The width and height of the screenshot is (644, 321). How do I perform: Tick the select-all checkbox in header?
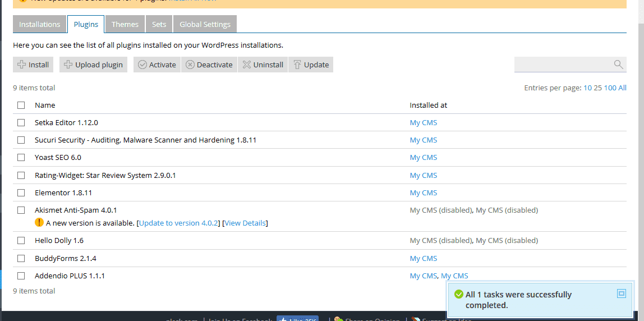pos(21,105)
